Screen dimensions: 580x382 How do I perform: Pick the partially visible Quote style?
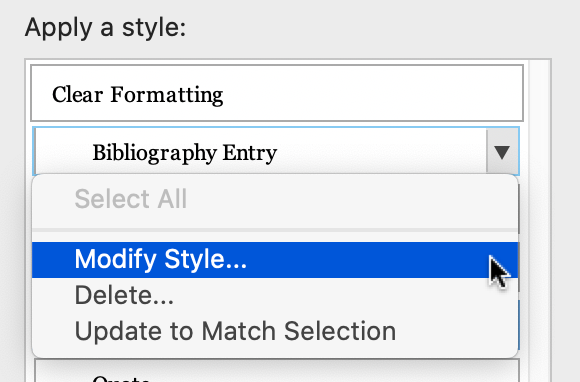tap(277, 371)
